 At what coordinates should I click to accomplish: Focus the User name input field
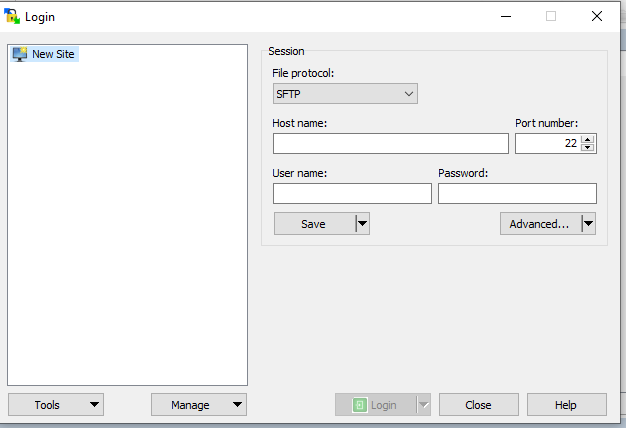click(x=352, y=194)
